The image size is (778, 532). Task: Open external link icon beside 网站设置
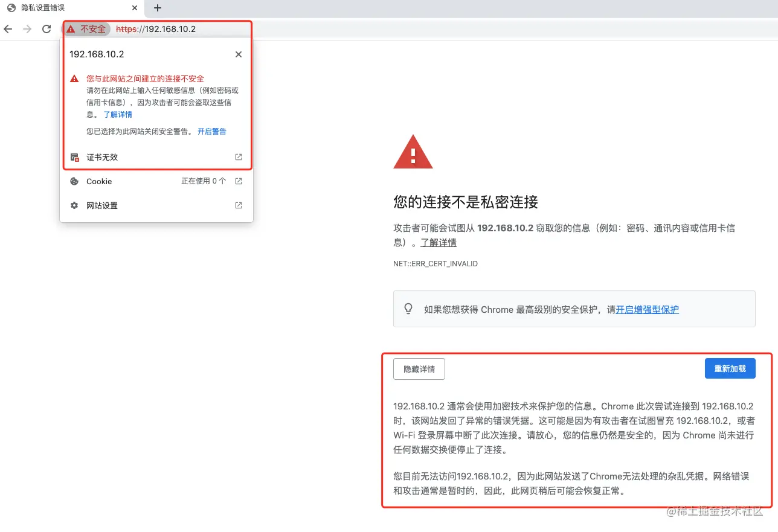pyautogui.click(x=239, y=205)
